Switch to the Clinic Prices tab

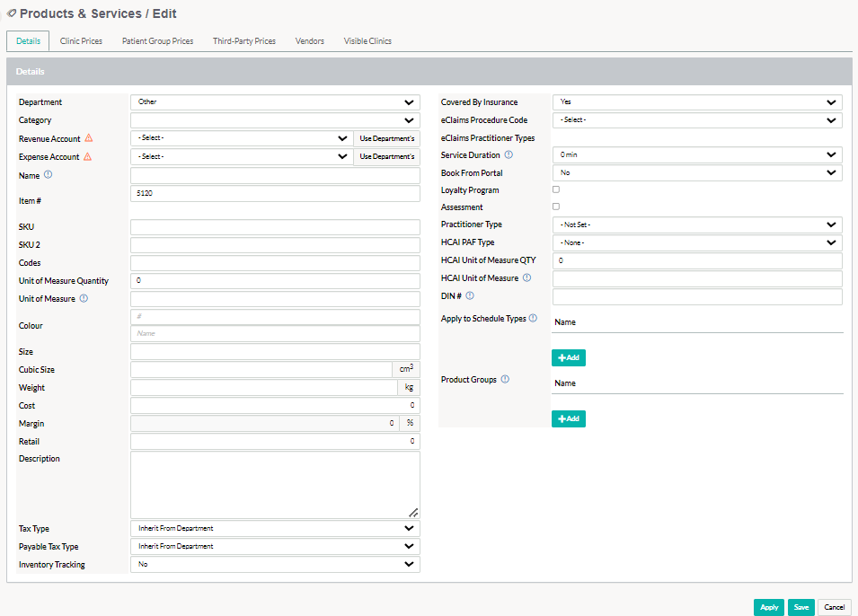(81, 41)
